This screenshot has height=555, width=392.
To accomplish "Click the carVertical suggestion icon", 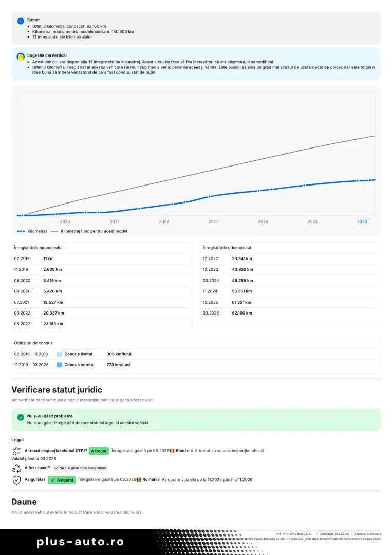I will pos(21,57).
